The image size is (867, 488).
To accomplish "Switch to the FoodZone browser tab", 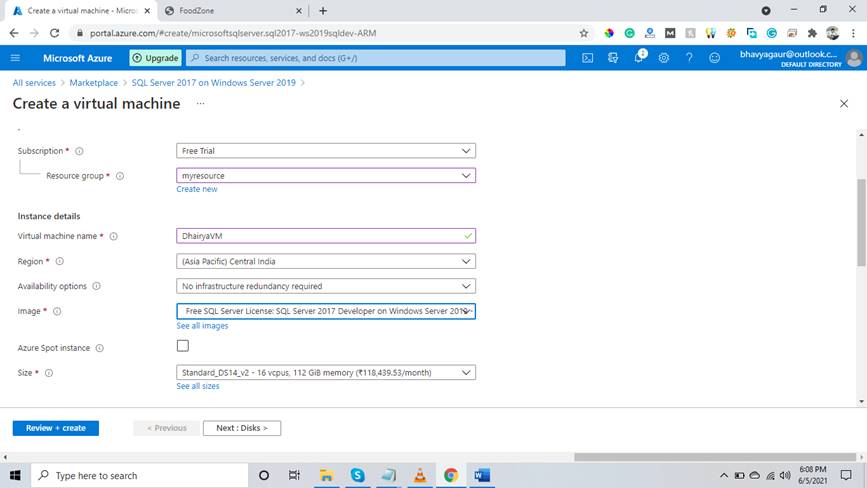I will coord(234,11).
